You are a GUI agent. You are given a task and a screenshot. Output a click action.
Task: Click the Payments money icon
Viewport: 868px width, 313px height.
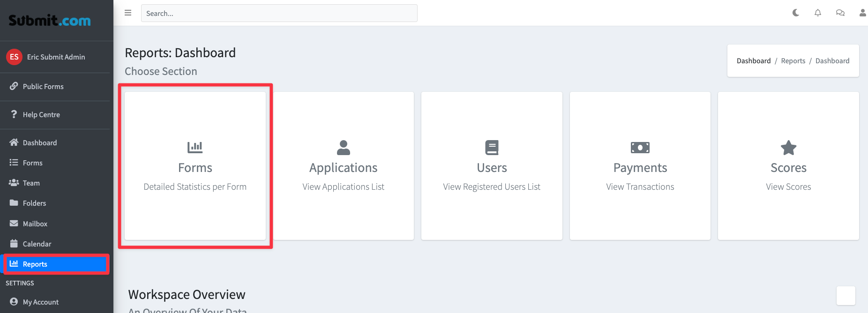tap(640, 148)
